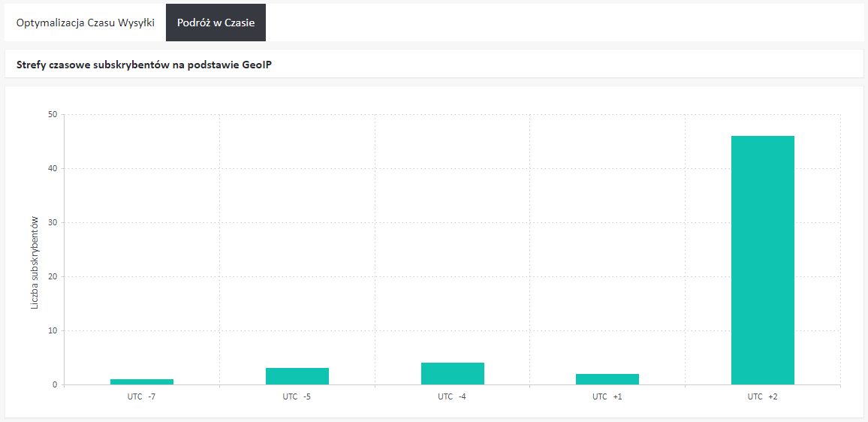Click the 50 value on vertical axis

pyautogui.click(x=52, y=115)
